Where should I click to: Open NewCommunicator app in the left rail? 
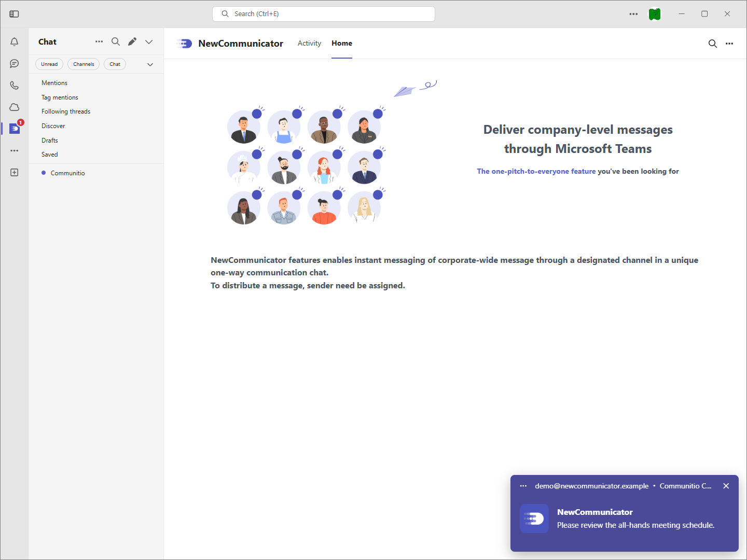15,128
